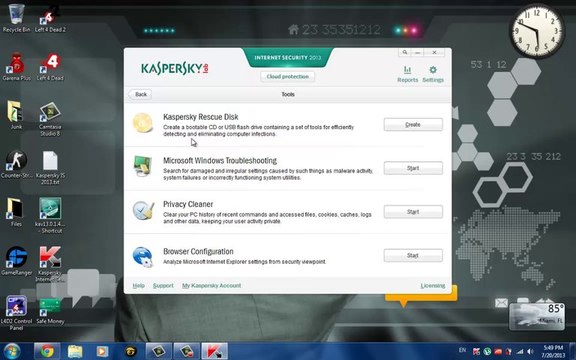Image resolution: width=576 pixels, height=360 pixels.
Task: Select the kav13.0.1.4 Shortcut desktop icon
Action: (50, 216)
